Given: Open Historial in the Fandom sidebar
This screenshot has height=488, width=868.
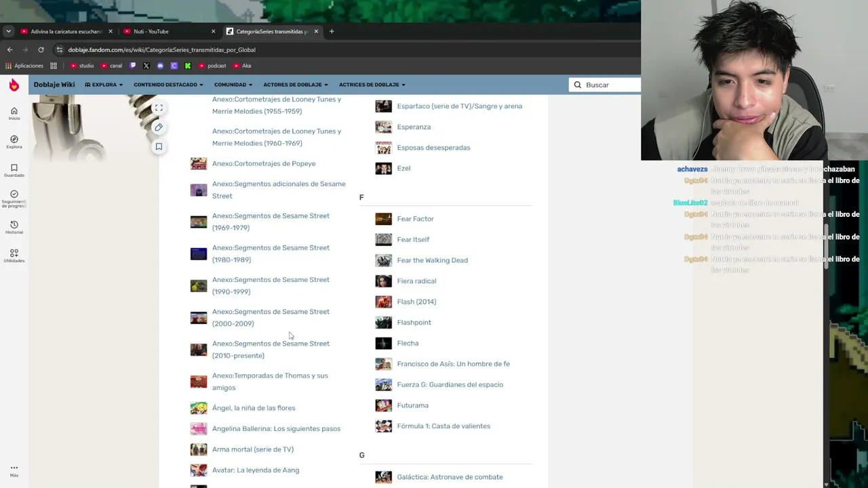Looking at the screenshot, I should click(14, 227).
